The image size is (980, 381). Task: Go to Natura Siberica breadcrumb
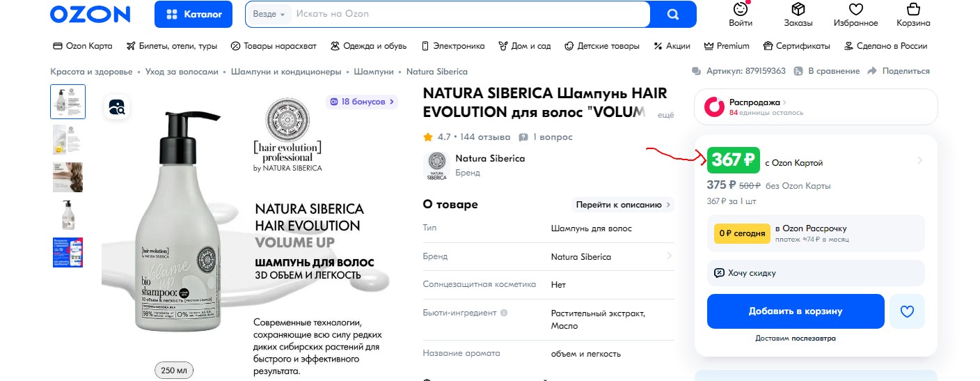437,71
